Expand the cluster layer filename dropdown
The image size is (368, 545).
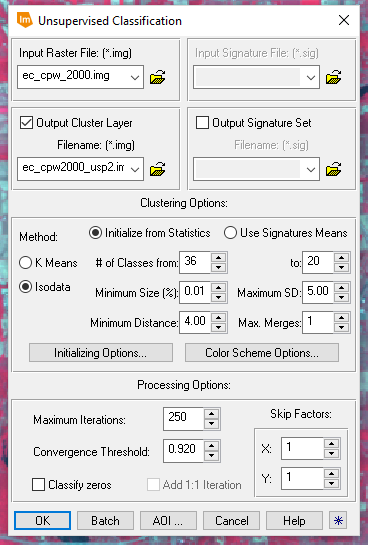(135, 169)
